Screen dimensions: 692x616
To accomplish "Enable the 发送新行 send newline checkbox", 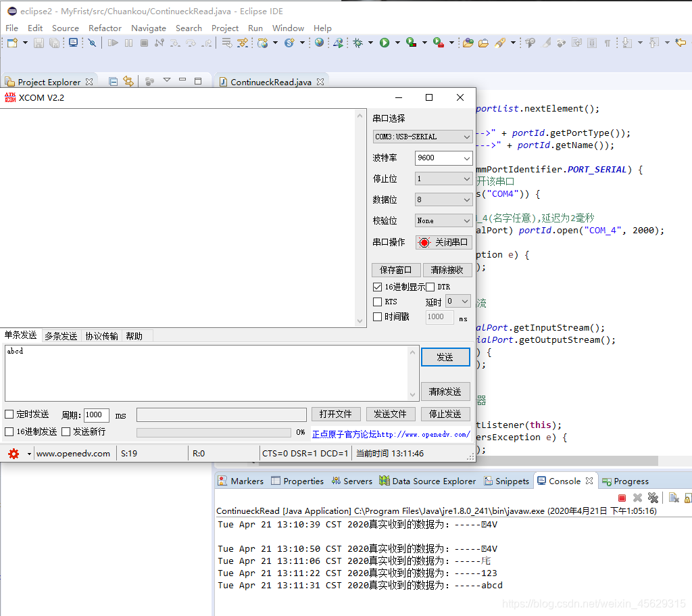I will 66,431.
